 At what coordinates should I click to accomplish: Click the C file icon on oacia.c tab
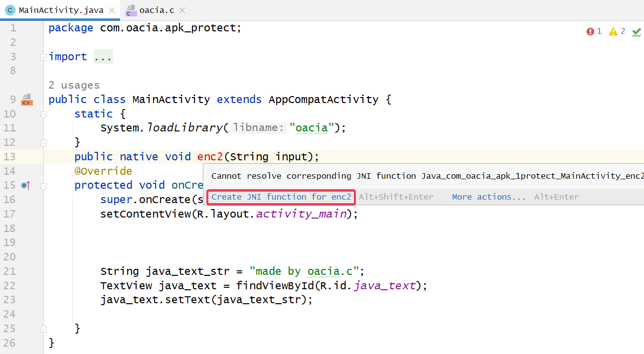tap(131, 10)
